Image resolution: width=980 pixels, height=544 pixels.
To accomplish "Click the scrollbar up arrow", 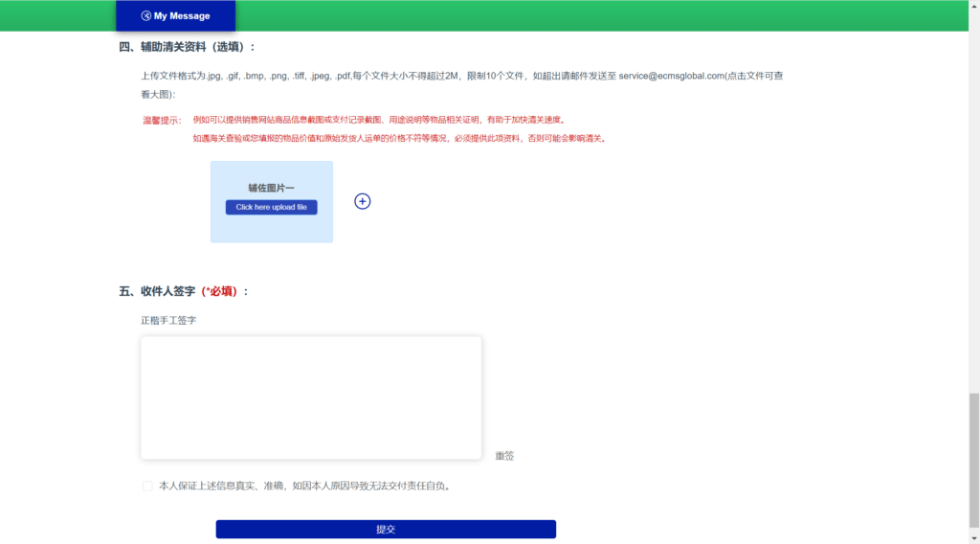I will pos(973,5).
